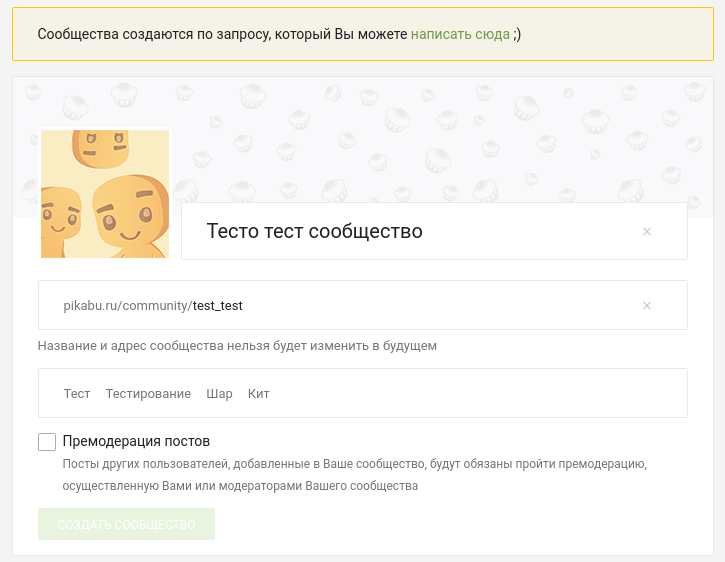Click the name and address warning text
The height and width of the screenshot is (562, 725).
point(237,346)
